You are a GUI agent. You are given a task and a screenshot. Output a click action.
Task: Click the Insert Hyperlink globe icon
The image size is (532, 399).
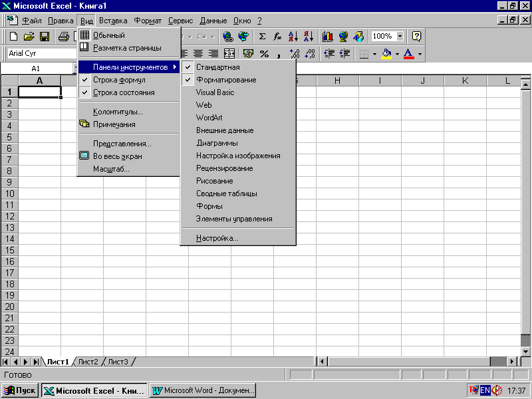click(x=227, y=37)
